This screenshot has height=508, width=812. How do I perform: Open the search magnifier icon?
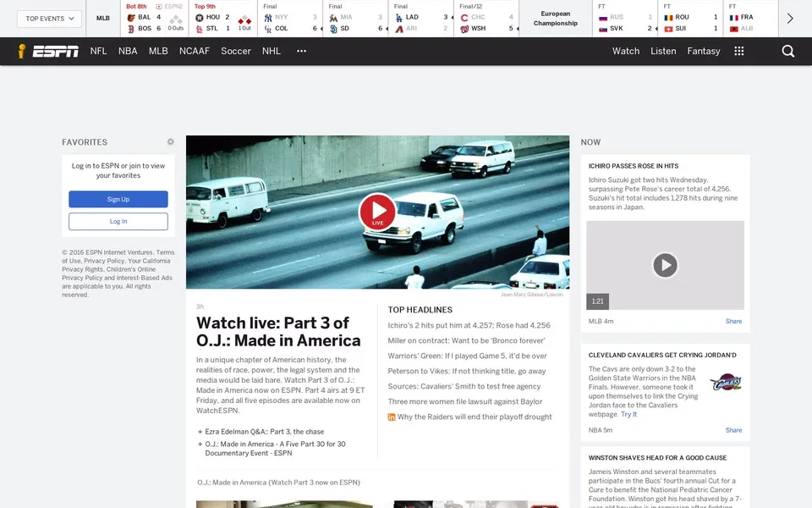(787, 51)
